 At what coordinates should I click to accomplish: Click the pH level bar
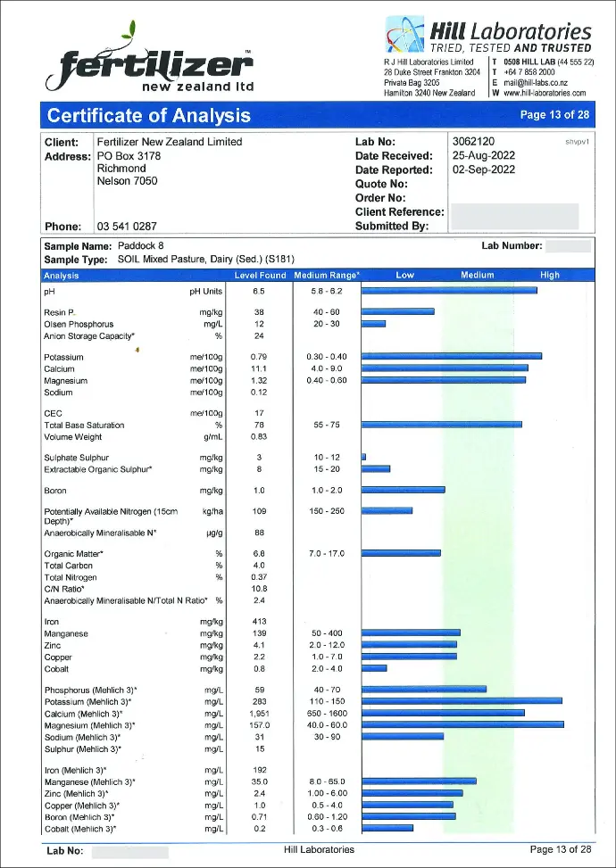[449, 290]
